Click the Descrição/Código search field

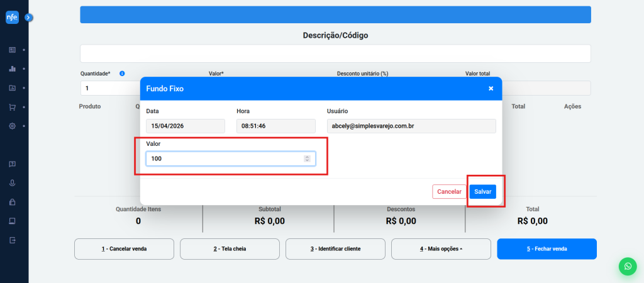click(x=335, y=53)
